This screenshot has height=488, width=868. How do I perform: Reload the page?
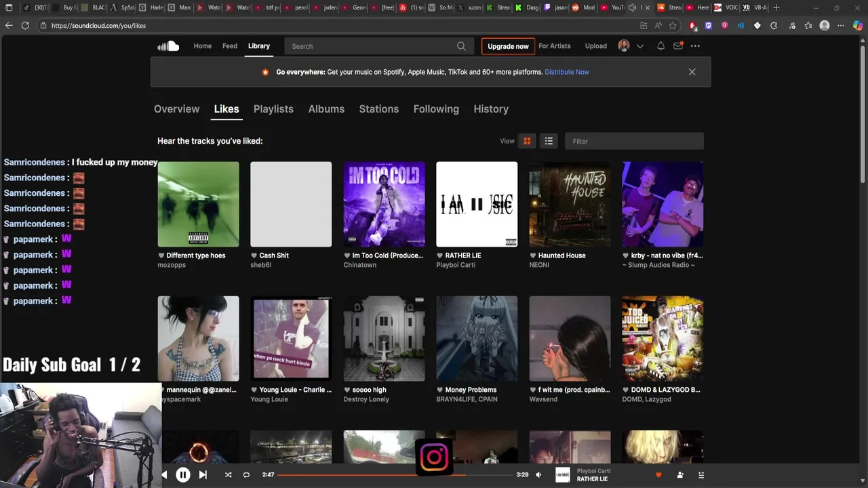[x=25, y=25]
